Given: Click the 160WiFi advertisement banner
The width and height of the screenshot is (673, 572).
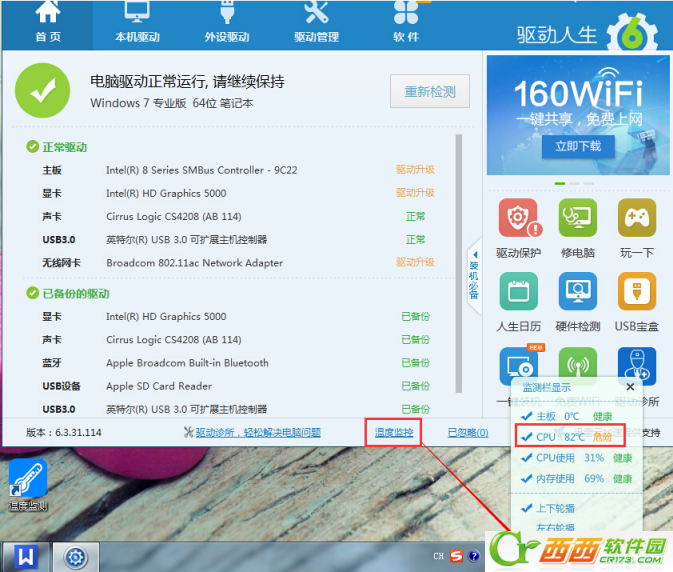Looking at the screenshot, I should click(x=578, y=115).
